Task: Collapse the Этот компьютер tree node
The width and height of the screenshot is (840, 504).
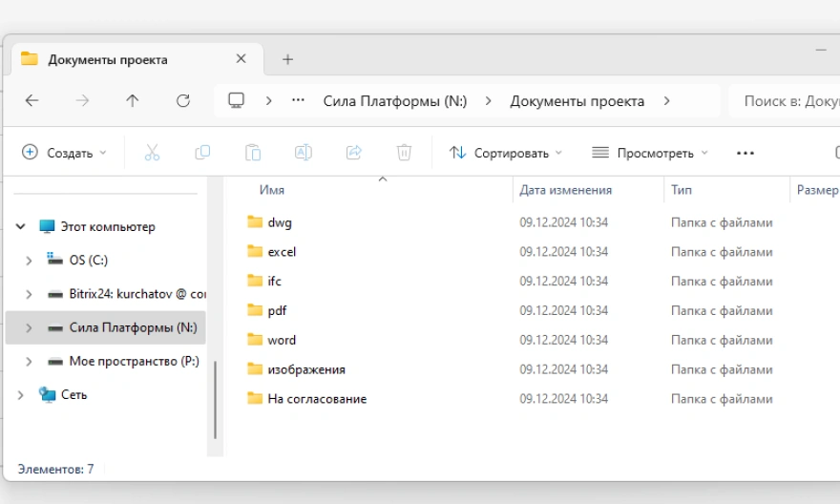Action: click(x=20, y=226)
